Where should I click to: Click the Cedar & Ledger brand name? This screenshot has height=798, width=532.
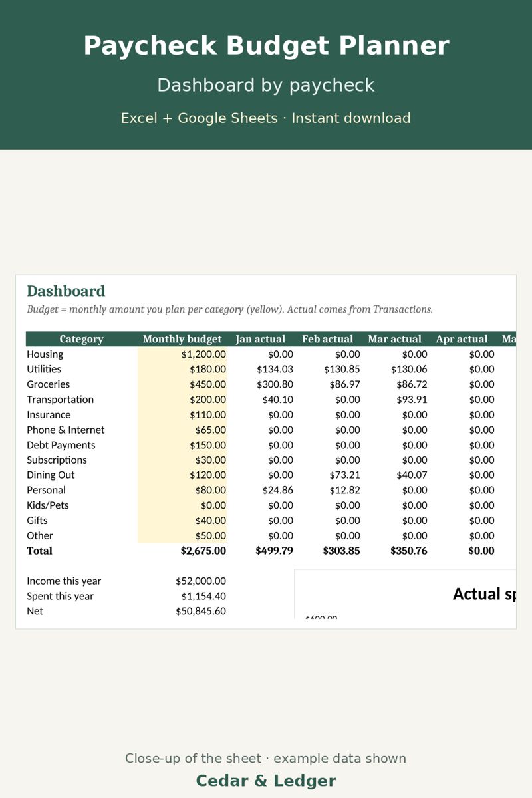click(x=266, y=781)
